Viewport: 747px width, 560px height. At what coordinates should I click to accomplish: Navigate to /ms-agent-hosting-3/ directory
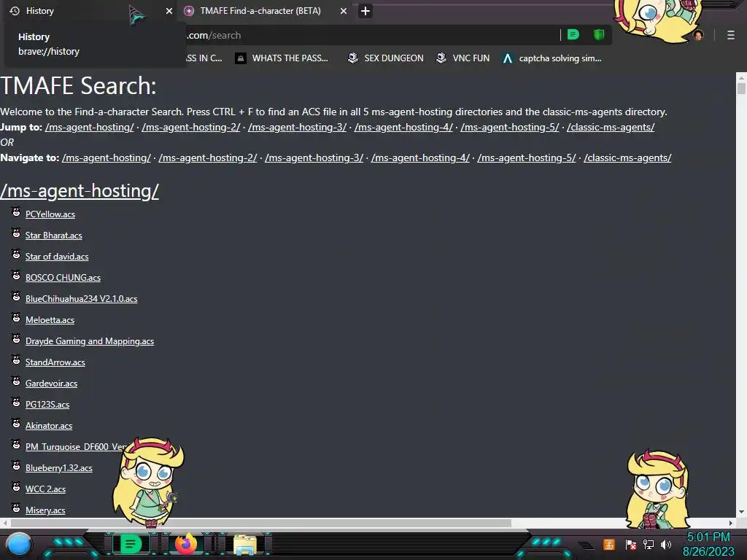click(x=314, y=157)
